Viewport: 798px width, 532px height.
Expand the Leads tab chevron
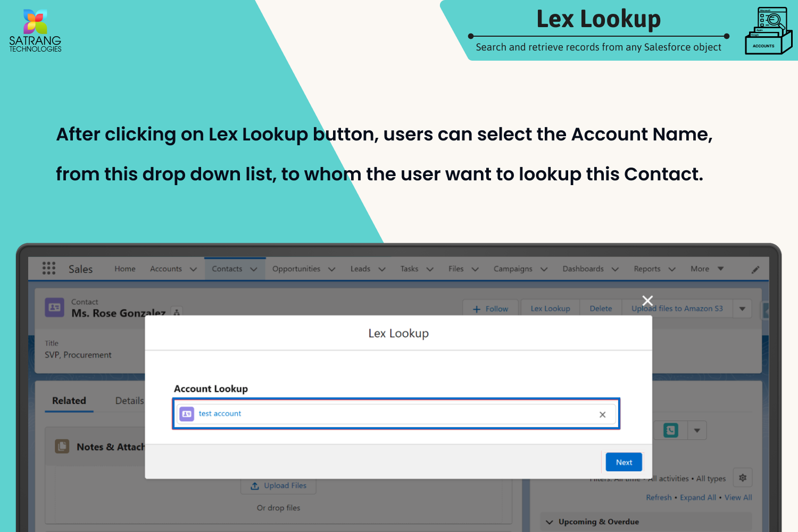(x=381, y=269)
